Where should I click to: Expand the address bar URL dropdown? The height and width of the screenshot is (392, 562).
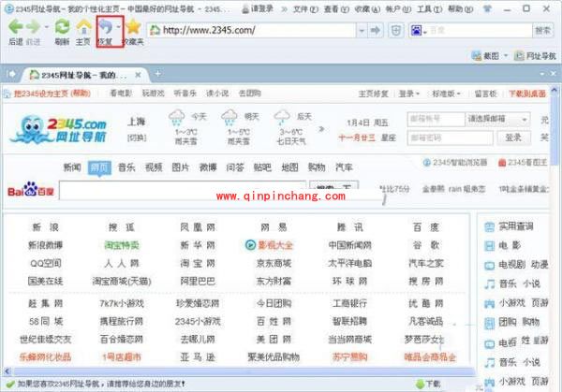[362, 31]
